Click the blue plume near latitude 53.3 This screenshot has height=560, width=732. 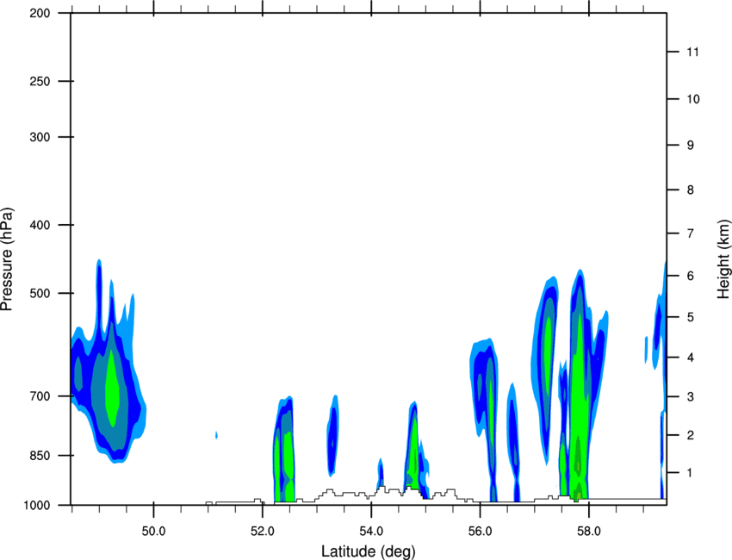click(x=332, y=436)
